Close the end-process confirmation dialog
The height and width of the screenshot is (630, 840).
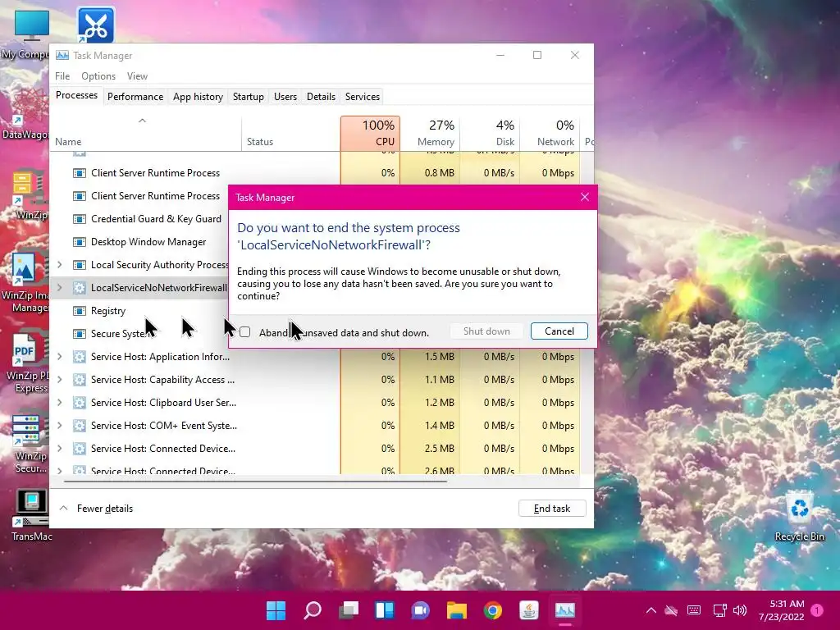[584, 197]
